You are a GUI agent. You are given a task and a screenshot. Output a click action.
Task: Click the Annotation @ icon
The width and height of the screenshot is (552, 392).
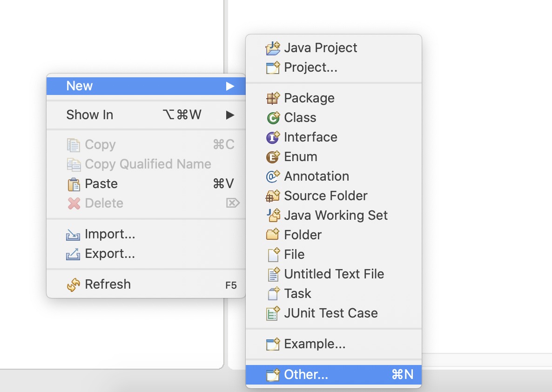pos(273,176)
